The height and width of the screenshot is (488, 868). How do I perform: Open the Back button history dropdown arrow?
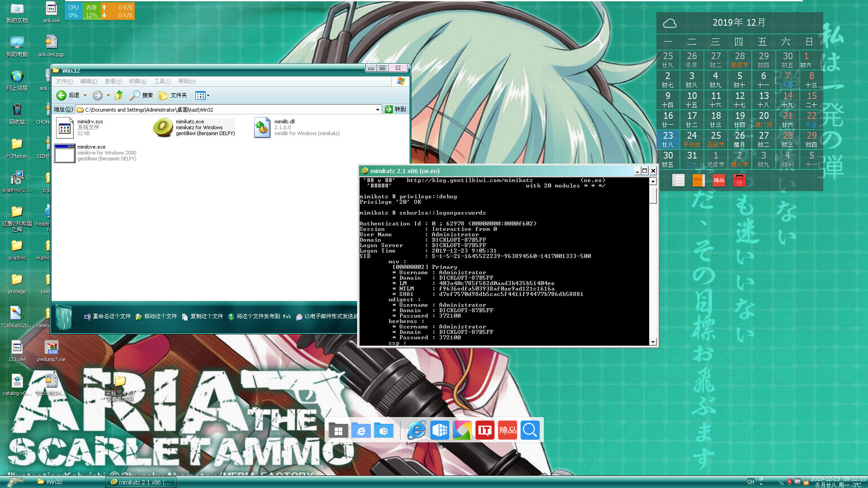[x=85, y=95]
